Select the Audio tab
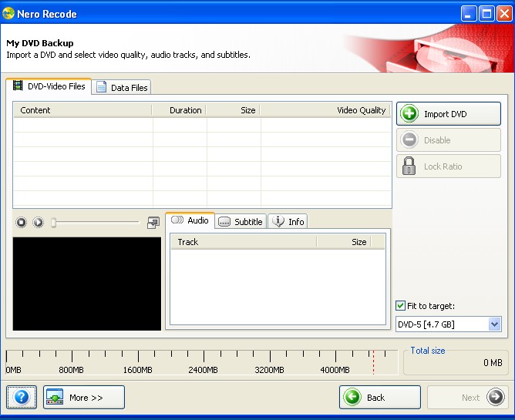The image size is (515, 420). [x=190, y=220]
